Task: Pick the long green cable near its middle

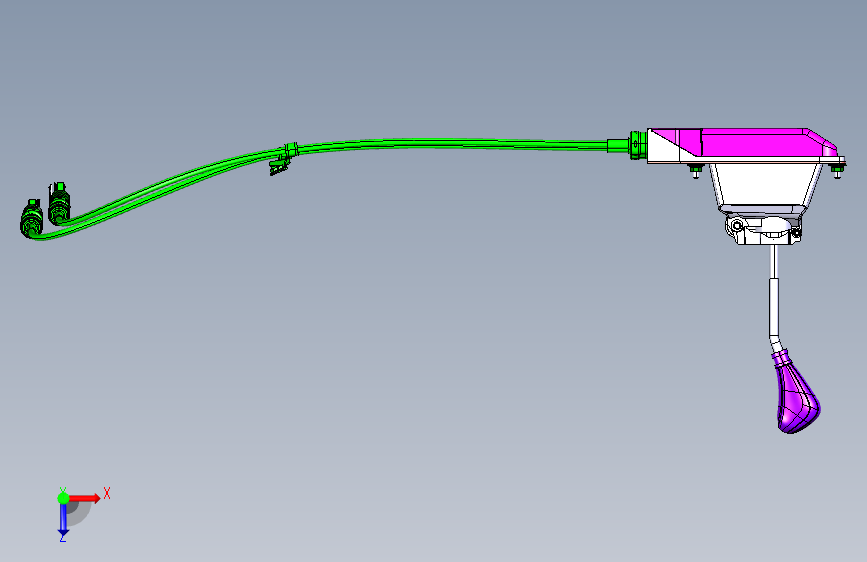Action: tap(453, 144)
